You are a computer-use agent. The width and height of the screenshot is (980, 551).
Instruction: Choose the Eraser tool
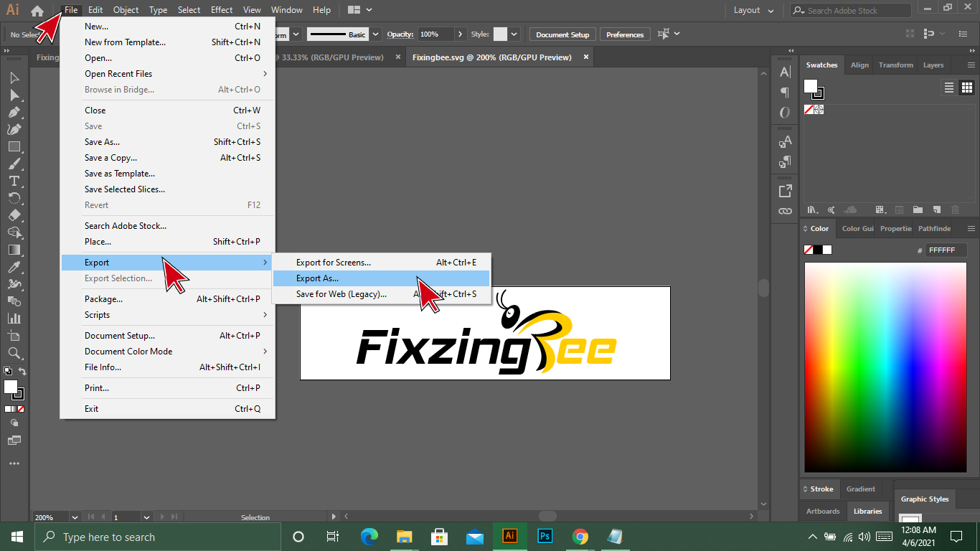(x=14, y=215)
